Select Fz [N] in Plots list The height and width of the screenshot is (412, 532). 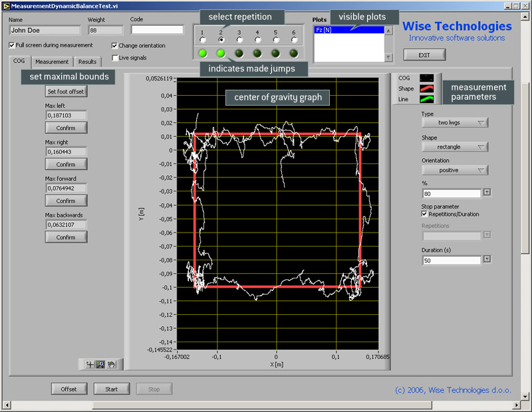(x=349, y=30)
